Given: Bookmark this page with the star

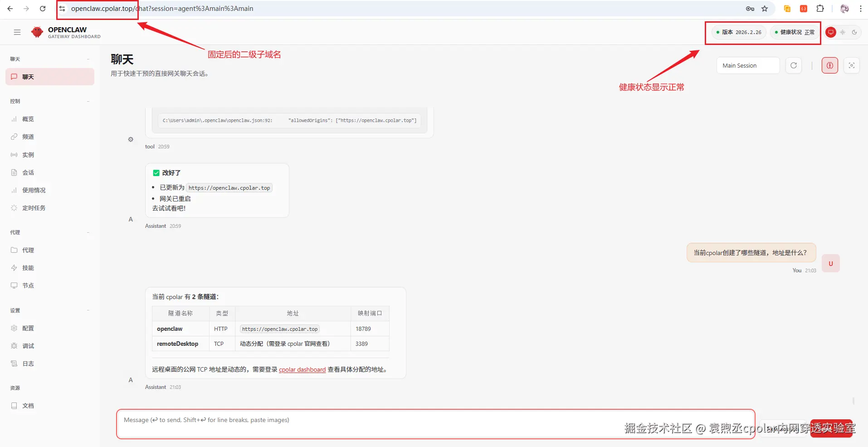Looking at the screenshot, I should point(765,9).
